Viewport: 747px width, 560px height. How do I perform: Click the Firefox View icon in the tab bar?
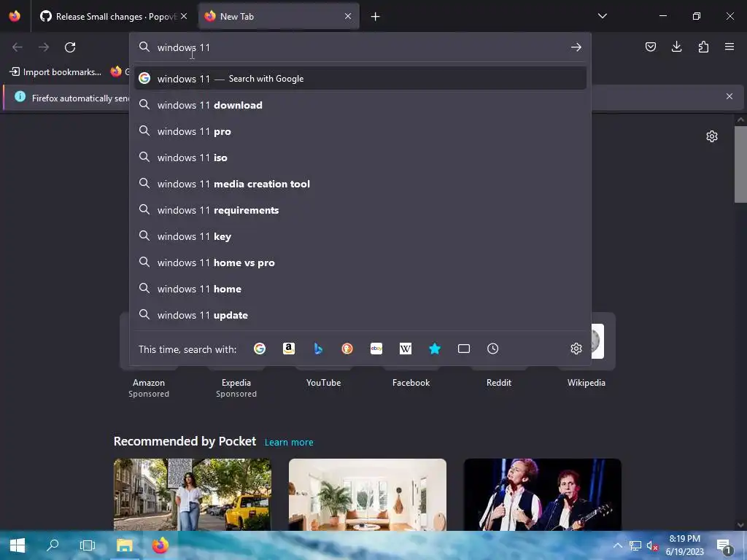[15, 16]
